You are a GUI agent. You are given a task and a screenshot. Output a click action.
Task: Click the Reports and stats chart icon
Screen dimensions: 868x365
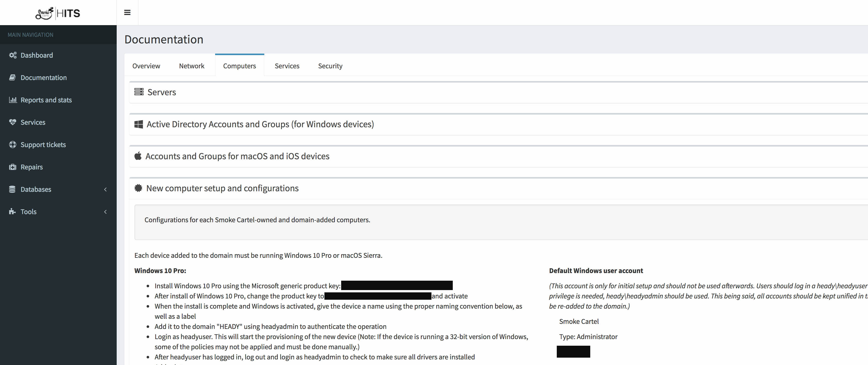[x=13, y=100]
